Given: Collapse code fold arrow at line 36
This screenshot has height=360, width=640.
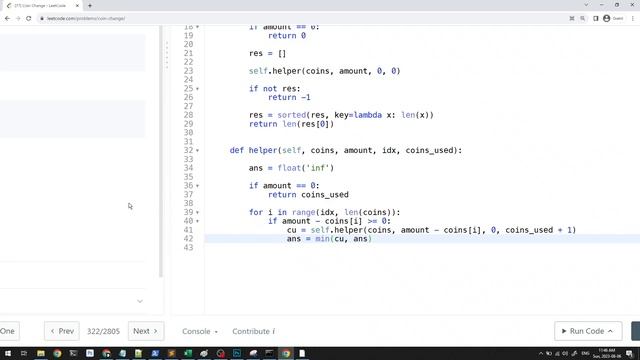Looking at the screenshot, I should 198,186.
